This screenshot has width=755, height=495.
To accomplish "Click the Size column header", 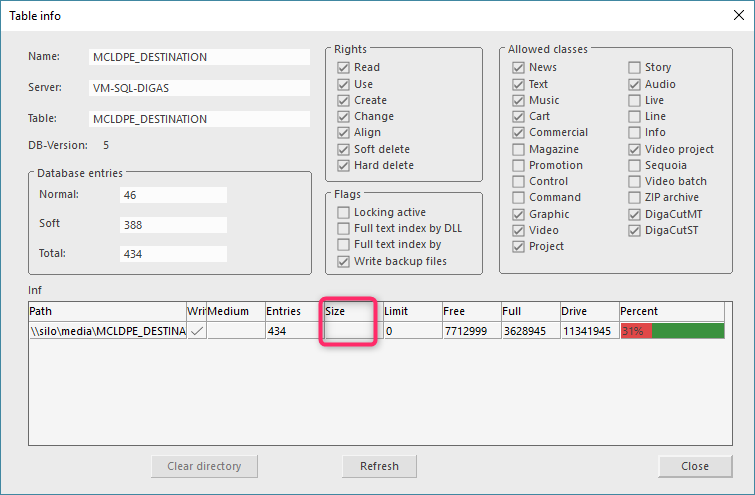I will coord(347,311).
